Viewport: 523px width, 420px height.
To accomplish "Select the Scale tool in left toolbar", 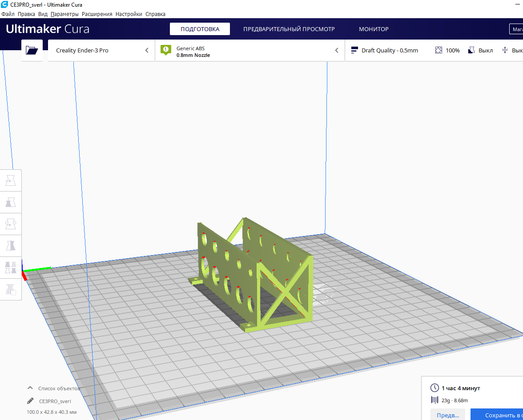I will pos(11,202).
